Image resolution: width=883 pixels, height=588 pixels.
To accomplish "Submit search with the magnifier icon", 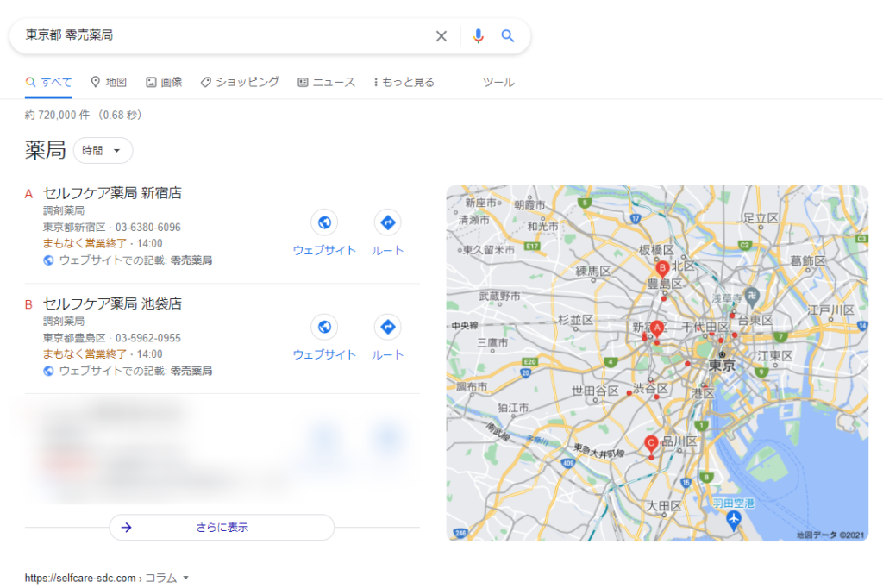I will click(507, 36).
